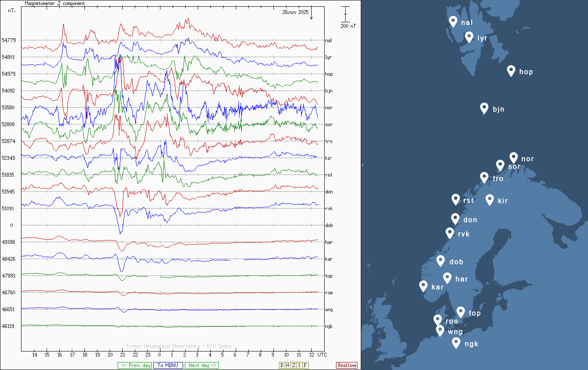Click the 54801 baseline value
This screenshot has width=588, height=370.
click(8, 57)
